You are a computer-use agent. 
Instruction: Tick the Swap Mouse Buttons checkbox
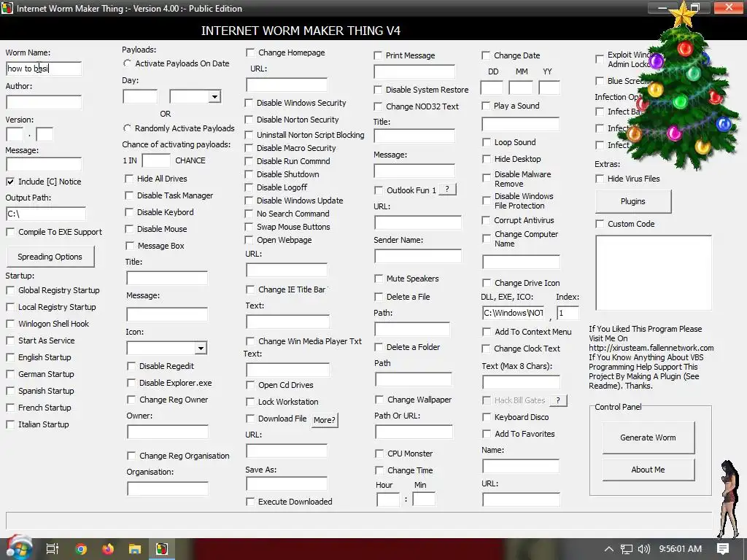pos(249,227)
